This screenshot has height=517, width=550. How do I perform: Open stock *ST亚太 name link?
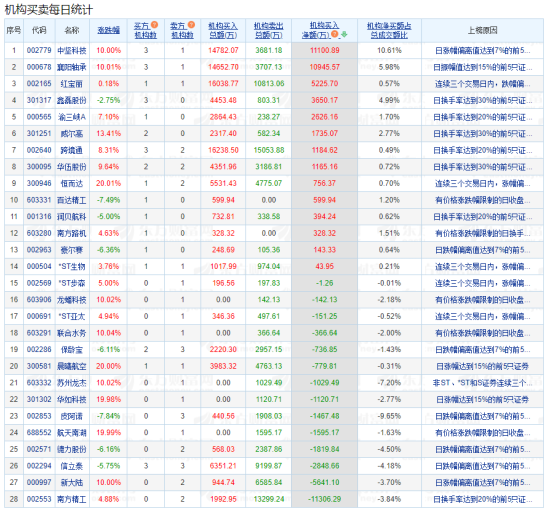point(72,316)
